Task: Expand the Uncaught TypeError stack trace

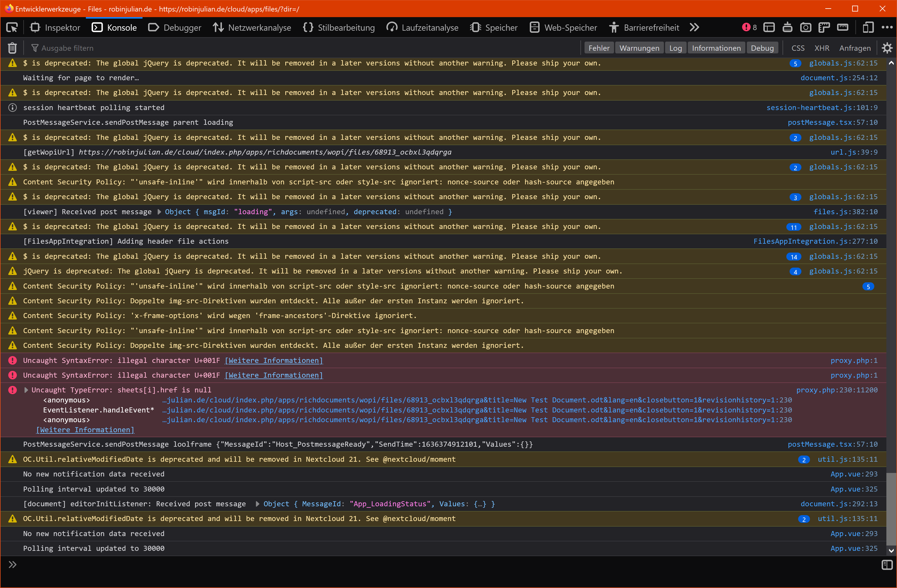Action: pyautogui.click(x=26, y=390)
